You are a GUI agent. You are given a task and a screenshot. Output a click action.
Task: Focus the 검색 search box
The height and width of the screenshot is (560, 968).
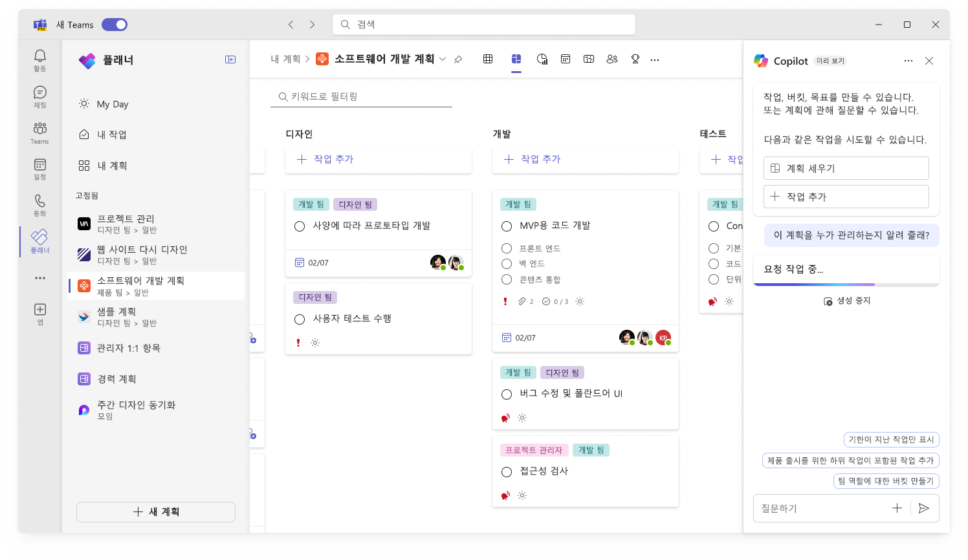pyautogui.click(x=484, y=25)
